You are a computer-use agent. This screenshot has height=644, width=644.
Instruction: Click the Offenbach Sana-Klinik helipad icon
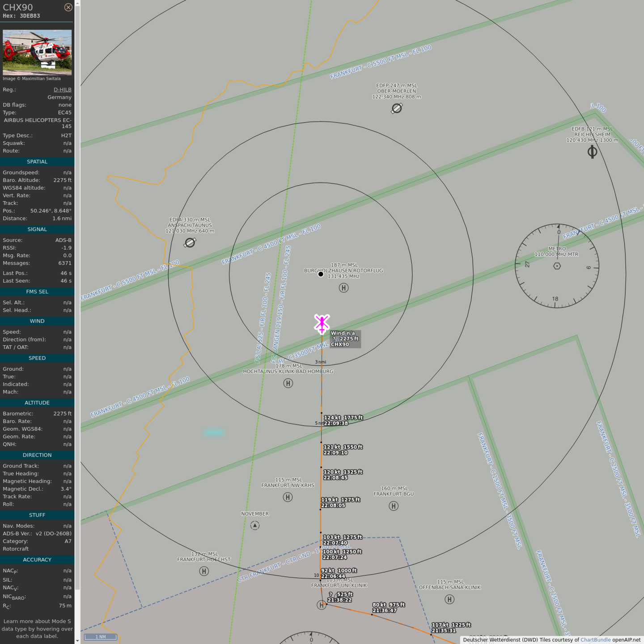pos(449,599)
